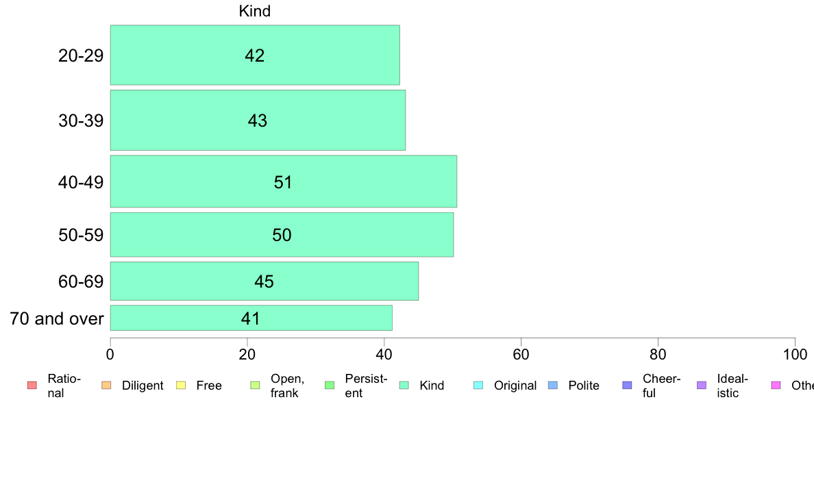
Task: Click the Polite legend label text
Action: [584, 386]
